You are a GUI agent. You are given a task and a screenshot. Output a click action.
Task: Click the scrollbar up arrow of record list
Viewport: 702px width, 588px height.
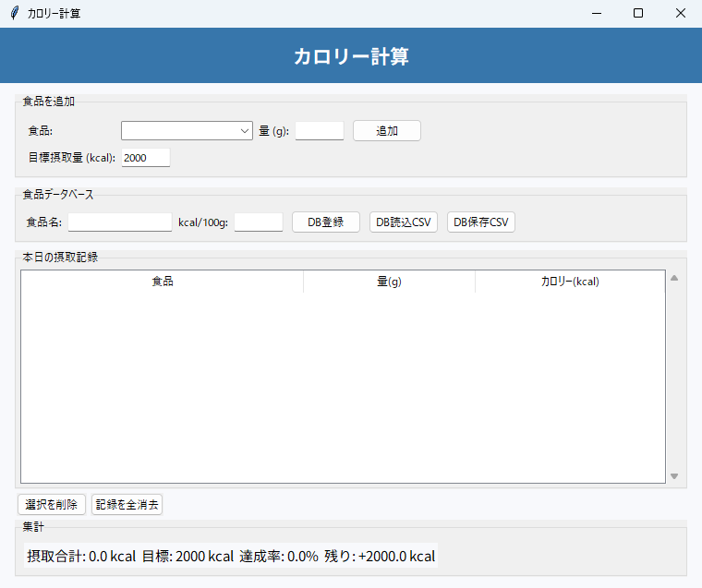[x=674, y=278]
